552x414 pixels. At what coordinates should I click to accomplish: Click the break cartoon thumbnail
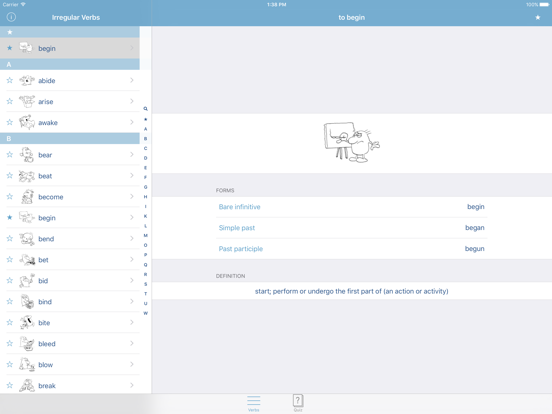(27, 385)
